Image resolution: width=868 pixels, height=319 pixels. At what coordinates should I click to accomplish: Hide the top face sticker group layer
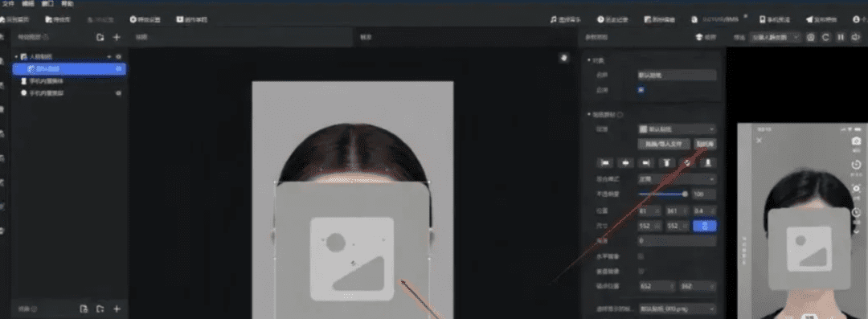click(x=118, y=56)
